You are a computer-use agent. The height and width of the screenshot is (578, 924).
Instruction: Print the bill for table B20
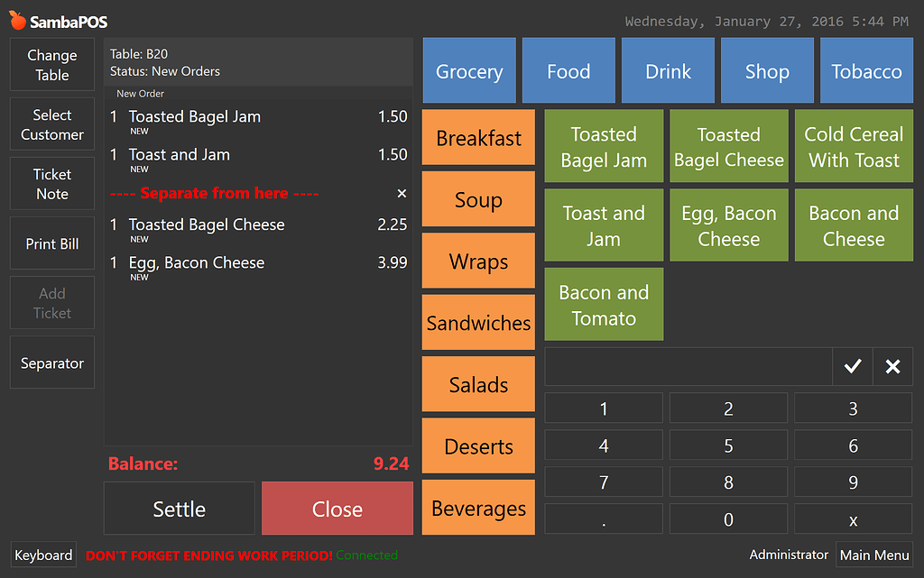pyautogui.click(x=51, y=243)
